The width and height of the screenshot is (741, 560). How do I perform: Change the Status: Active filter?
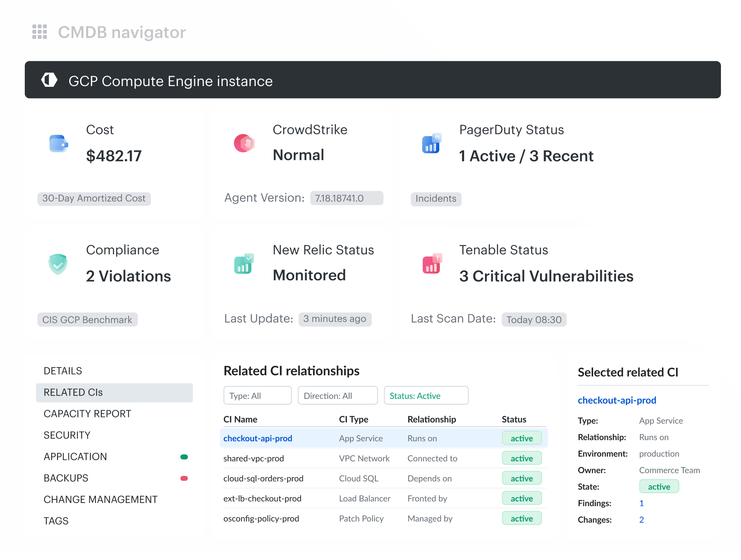click(x=426, y=396)
